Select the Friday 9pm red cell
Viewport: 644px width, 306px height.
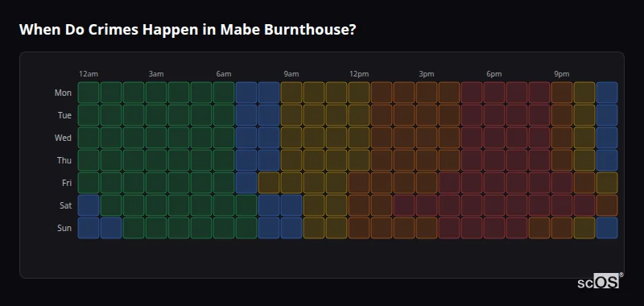tap(562, 183)
